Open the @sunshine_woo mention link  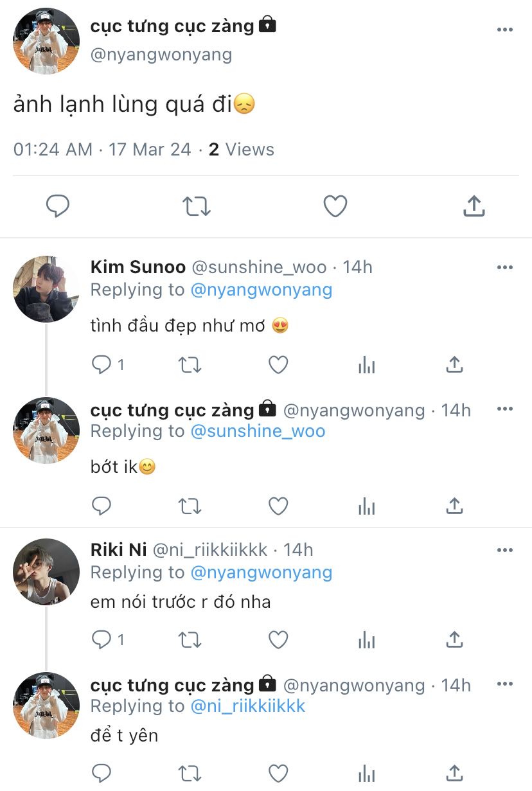coord(258,431)
